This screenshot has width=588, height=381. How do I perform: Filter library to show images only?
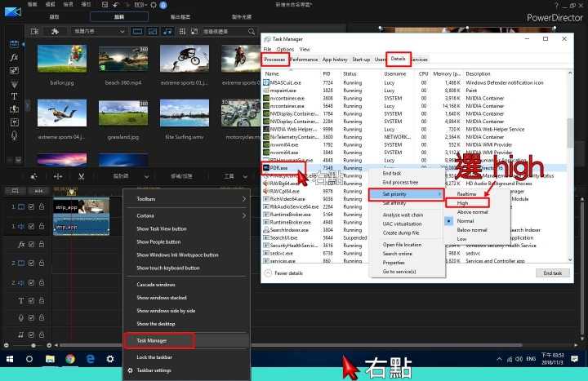[x=153, y=32]
